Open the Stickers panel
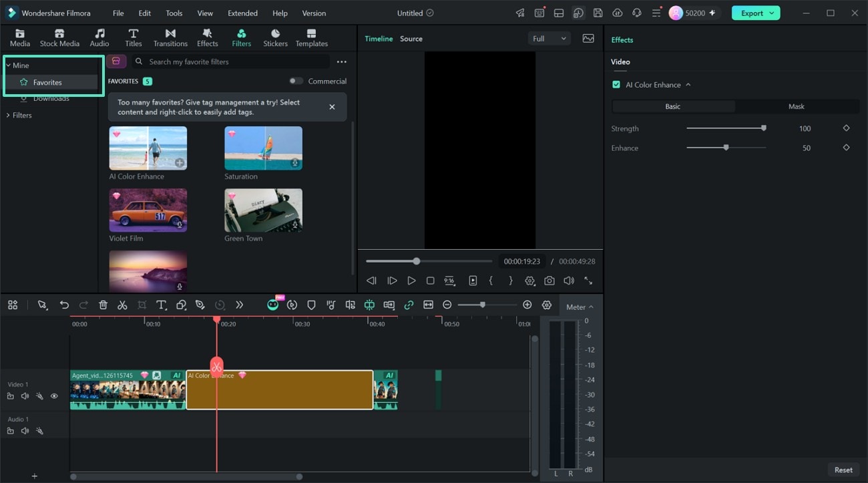The image size is (868, 483). click(x=275, y=38)
